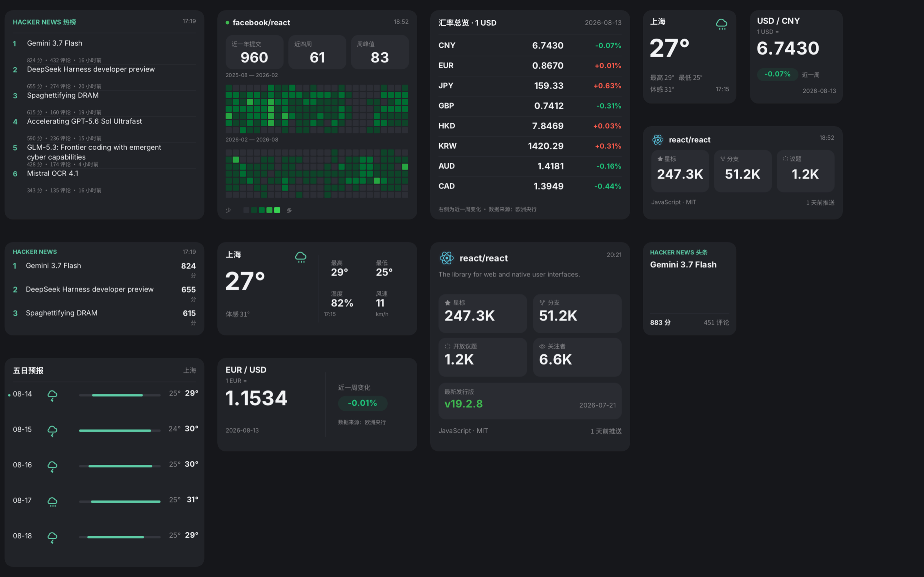Click the star icon beside 星标 in the 20:21 react card

pos(448,303)
